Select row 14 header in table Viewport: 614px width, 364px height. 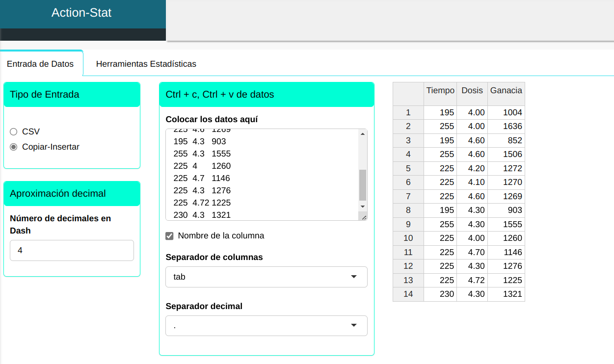(408, 294)
